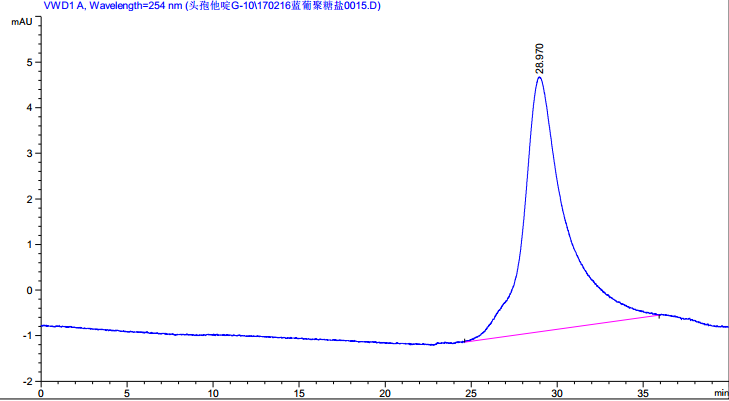Viewport: 729px width, 401px height.
Task: Click the x-axis value 30
Action: pos(557,393)
